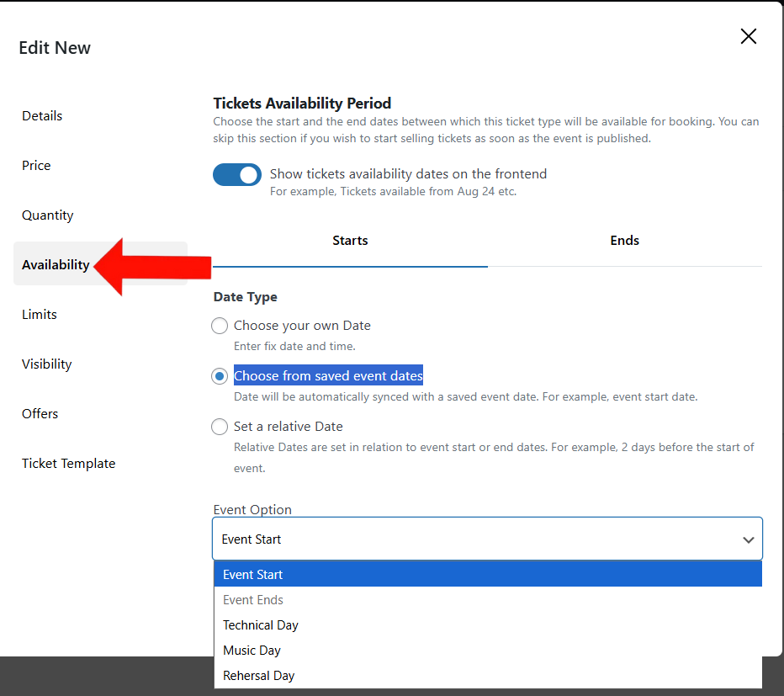Switch to the Ends tab

624,241
